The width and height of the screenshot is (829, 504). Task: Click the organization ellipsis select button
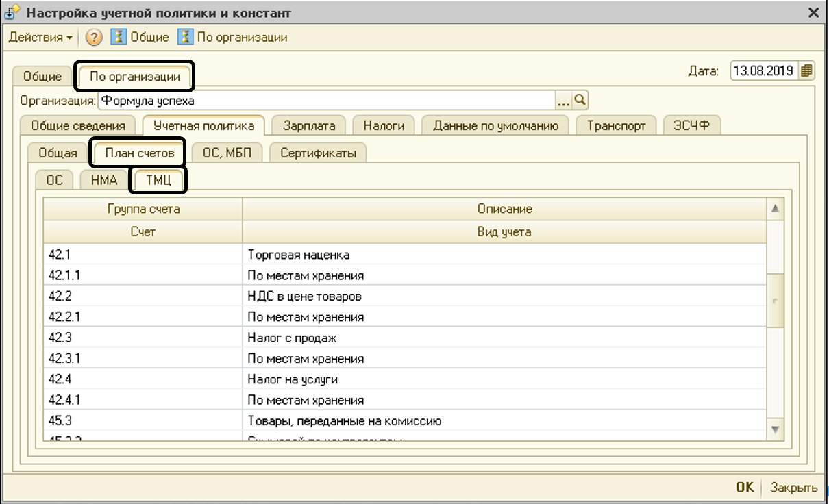563,101
